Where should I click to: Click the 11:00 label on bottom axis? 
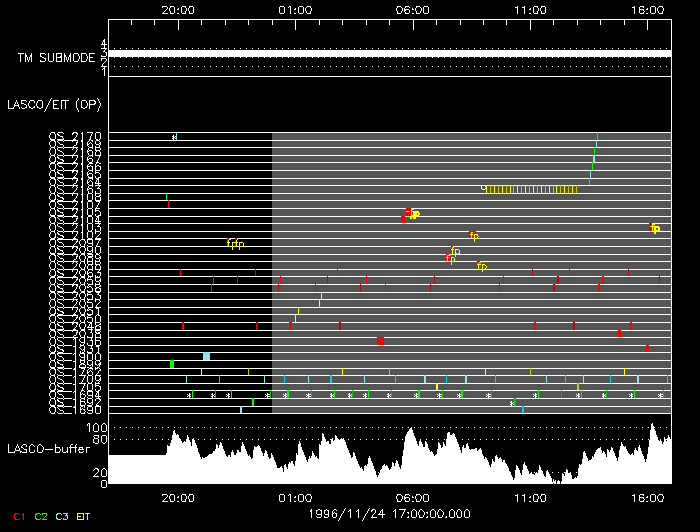[x=529, y=496]
